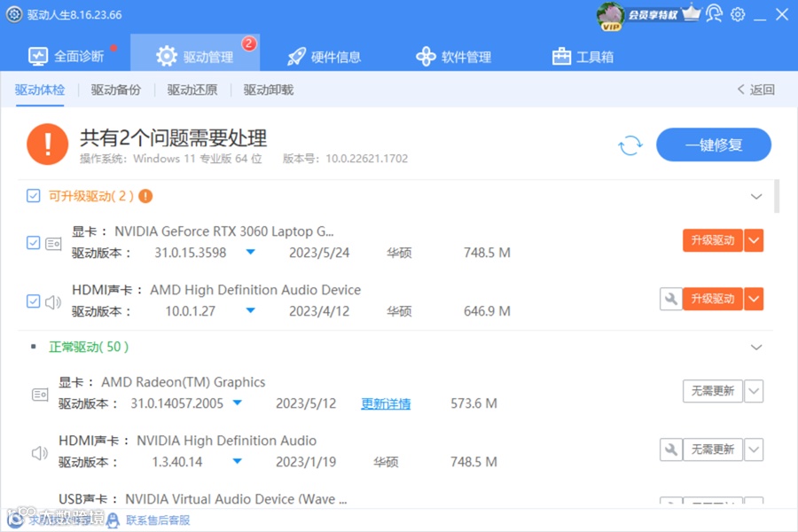Open the 全面诊断 tab
The width and height of the screenshot is (798, 532).
tap(66, 56)
